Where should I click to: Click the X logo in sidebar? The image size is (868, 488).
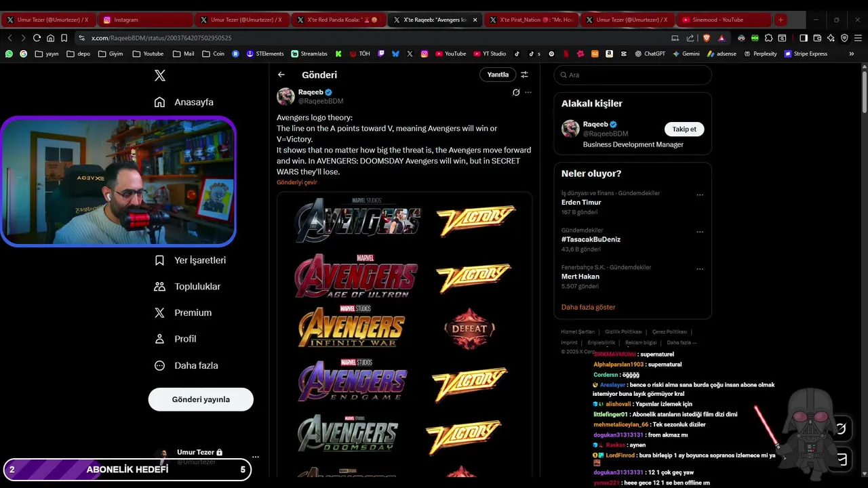click(x=159, y=75)
